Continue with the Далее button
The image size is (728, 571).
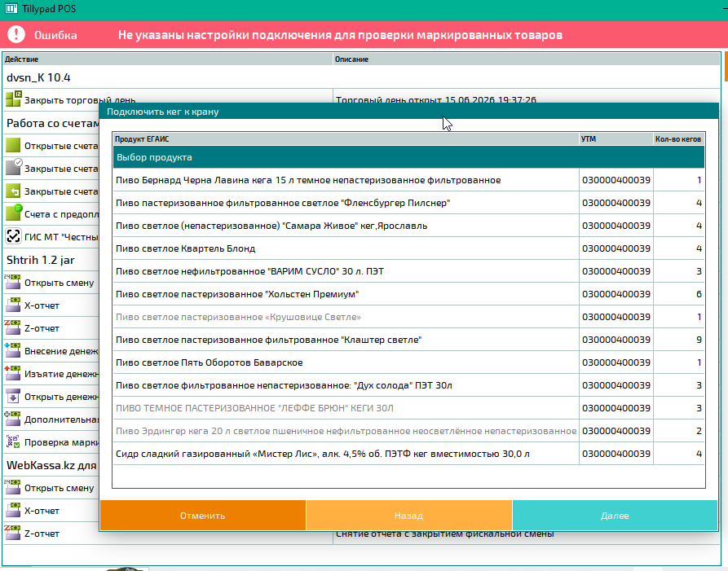615,515
